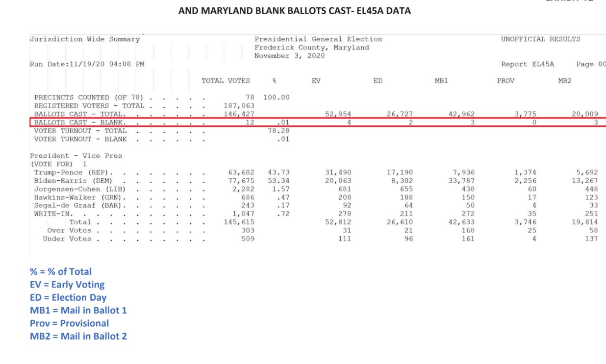Click 'Presidential General Election' title line
Viewport: 606px width, 364px height.
tap(318, 39)
